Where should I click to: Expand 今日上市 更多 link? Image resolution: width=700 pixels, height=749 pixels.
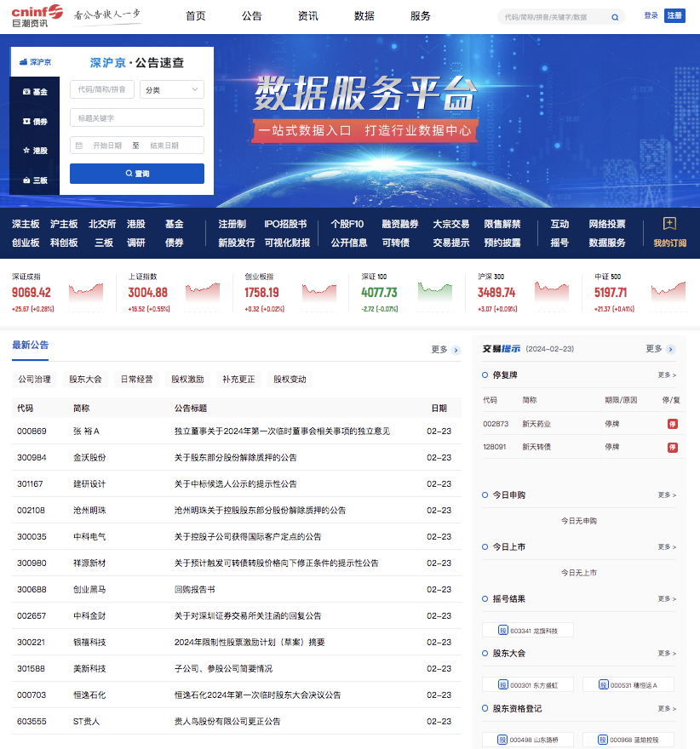tap(667, 546)
